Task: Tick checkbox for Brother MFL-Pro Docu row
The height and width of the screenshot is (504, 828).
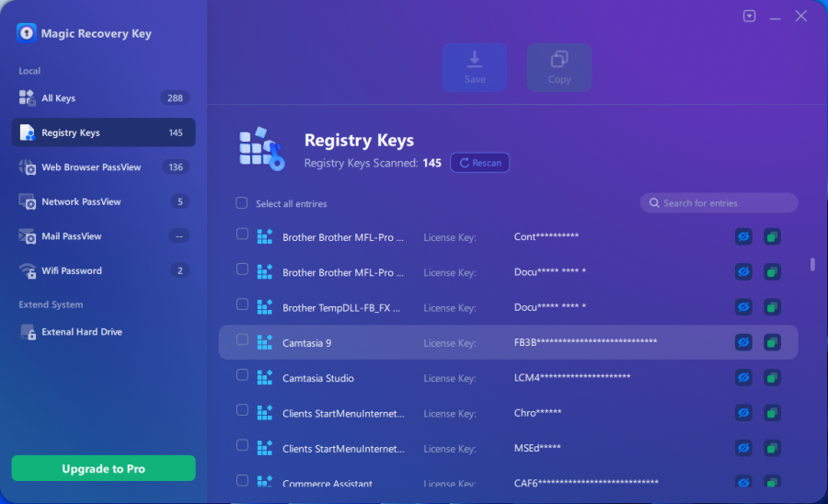Action: 242,269
